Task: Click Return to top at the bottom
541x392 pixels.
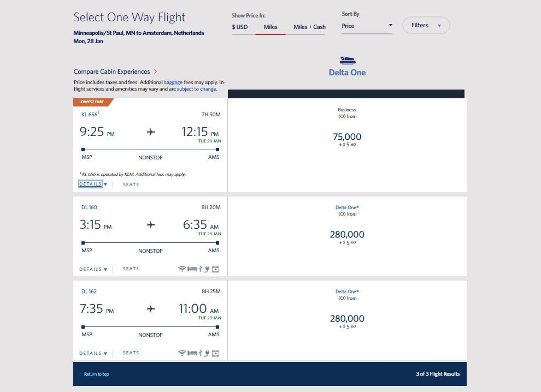Action: point(97,374)
